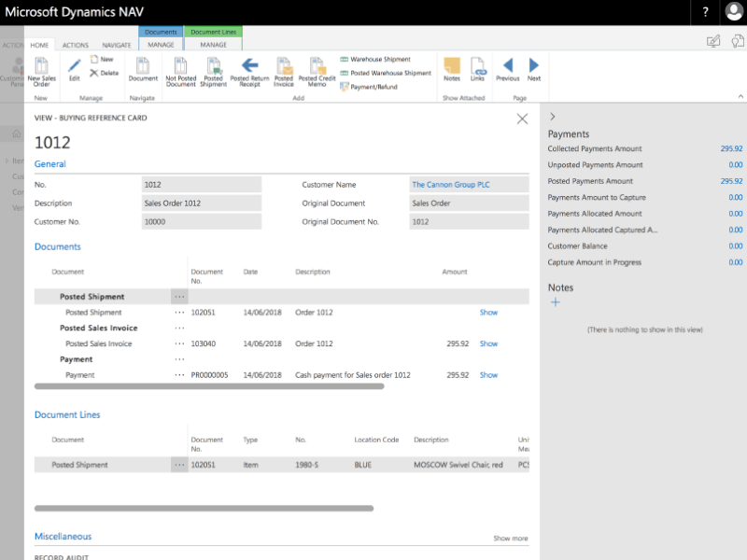Select the MOSCOW Swivel Chair, red cell

[458, 465]
